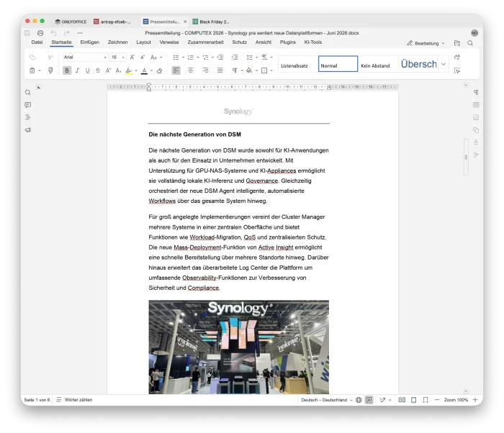
Task: Toggle Italic formatting
Action: [77, 70]
